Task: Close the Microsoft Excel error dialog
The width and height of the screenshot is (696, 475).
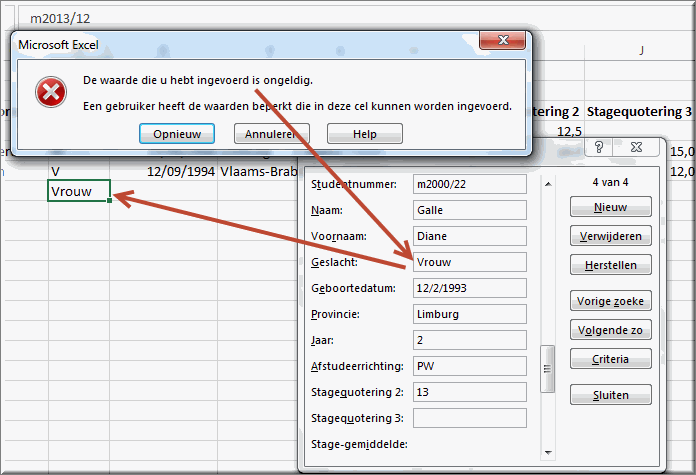Action: 503,41
